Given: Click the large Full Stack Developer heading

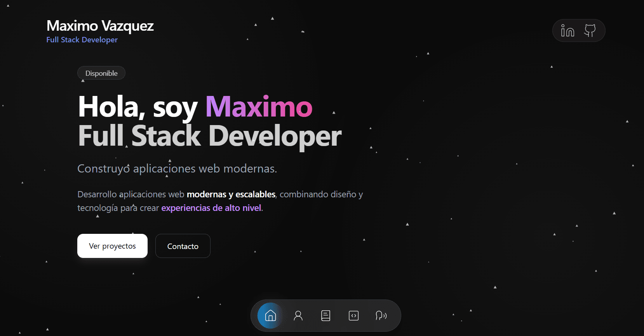Looking at the screenshot, I should pos(210,136).
